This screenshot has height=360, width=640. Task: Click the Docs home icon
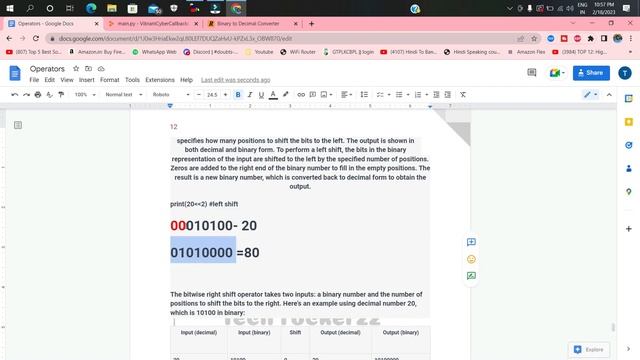click(x=15, y=73)
